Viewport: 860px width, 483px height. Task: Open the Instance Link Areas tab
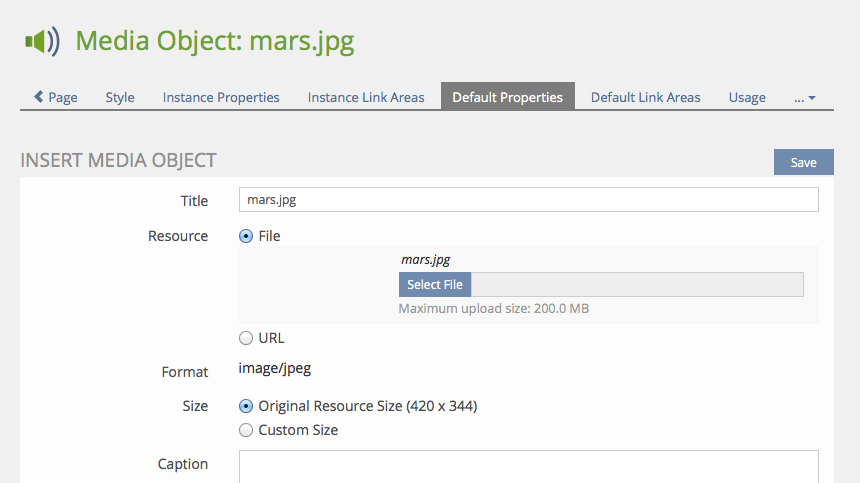[x=366, y=97]
